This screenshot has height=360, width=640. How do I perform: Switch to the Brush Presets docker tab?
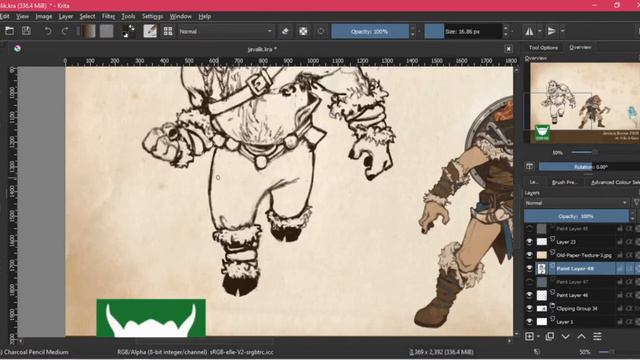[x=564, y=182]
